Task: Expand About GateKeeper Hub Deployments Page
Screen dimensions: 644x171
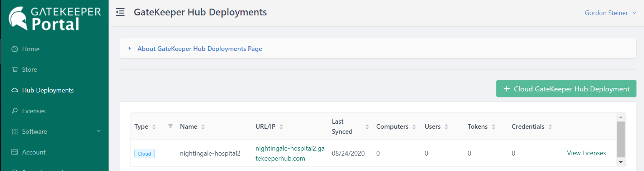Action: point(130,48)
